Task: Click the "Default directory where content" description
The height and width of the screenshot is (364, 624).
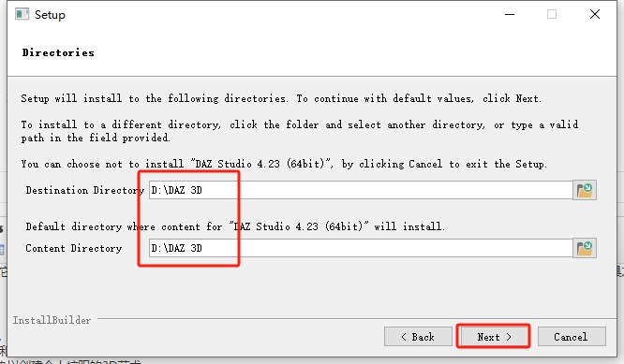Action: tap(235, 226)
